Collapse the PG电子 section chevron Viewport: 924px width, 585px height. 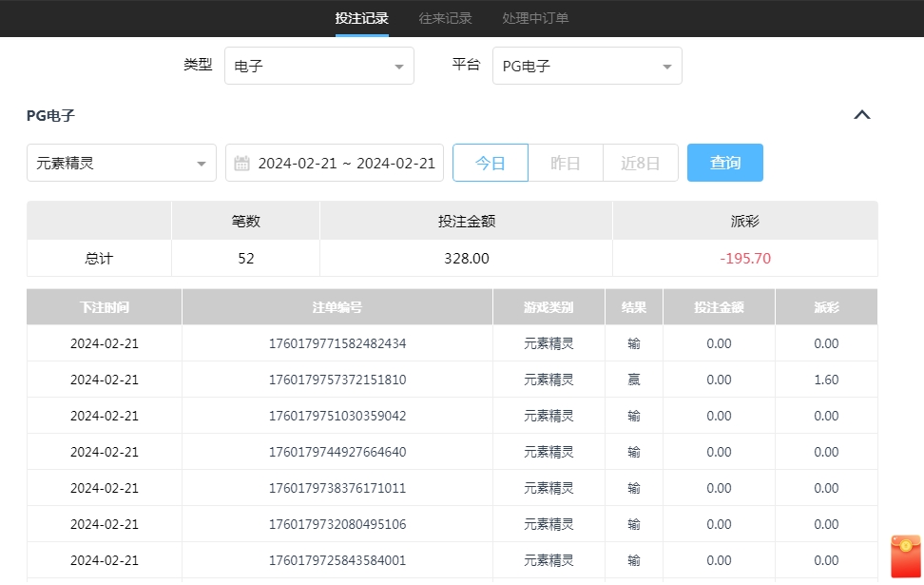point(861,115)
